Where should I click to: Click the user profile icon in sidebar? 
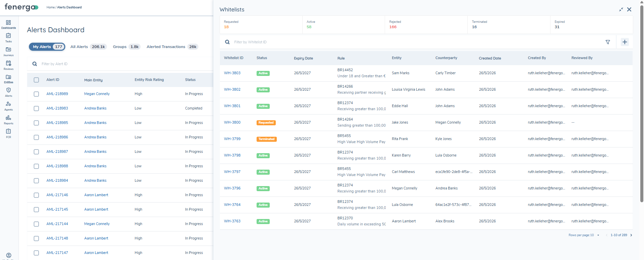9,255
